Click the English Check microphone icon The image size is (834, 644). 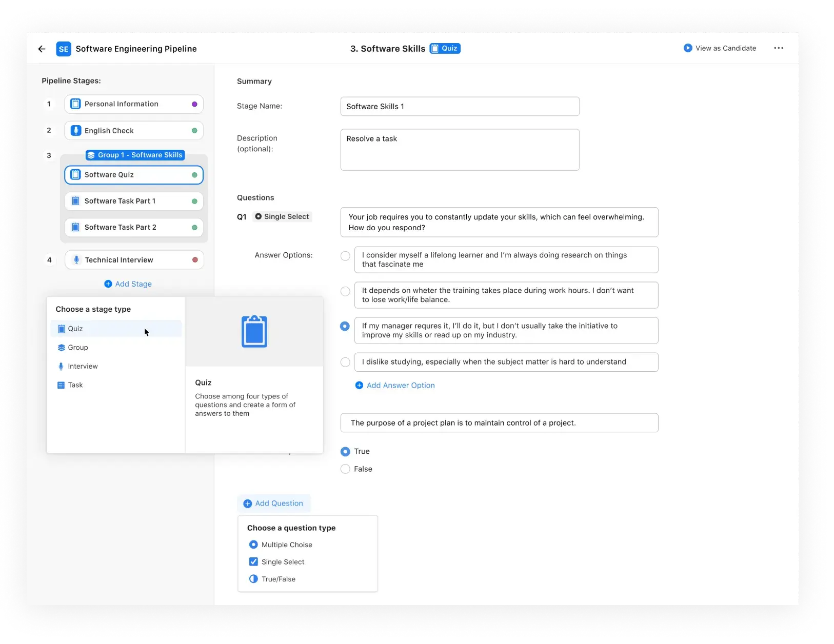tap(75, 131)
